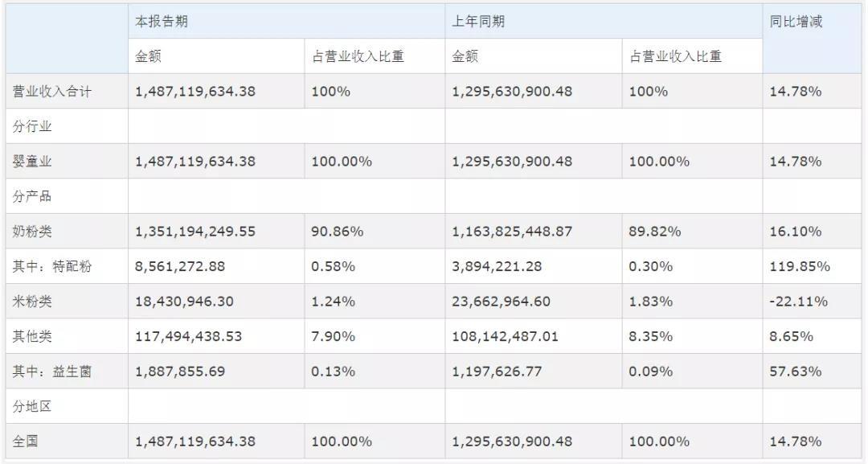Click the 90.86% share cell

[x=338, y=232]
